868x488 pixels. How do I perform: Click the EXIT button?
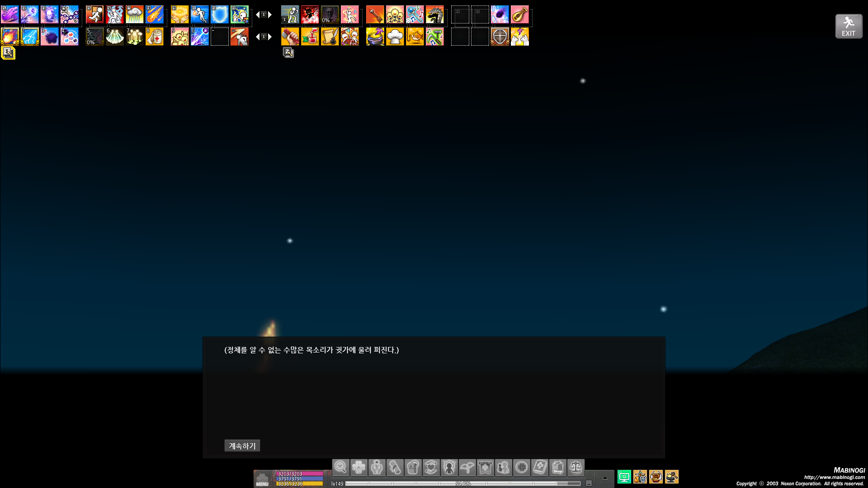849,26
